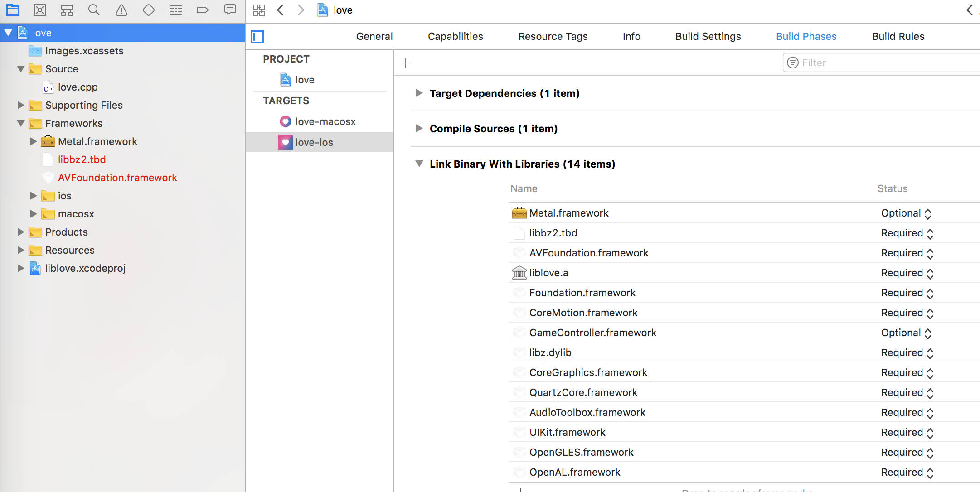Switch to the Capabilities tab
Image resolution: width=980 pixels, height=492 pixels.
(x=456, y=36)
